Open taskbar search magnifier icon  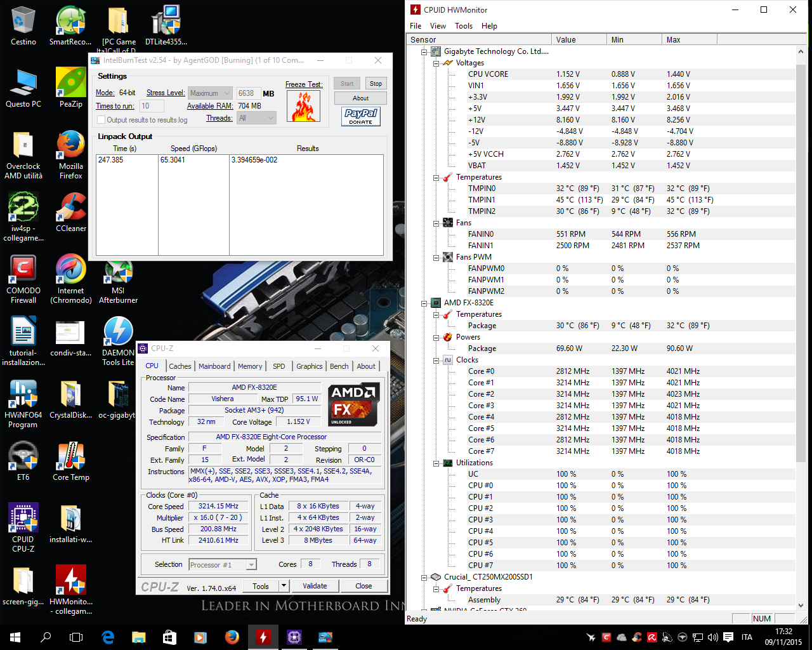pos(46,637)
